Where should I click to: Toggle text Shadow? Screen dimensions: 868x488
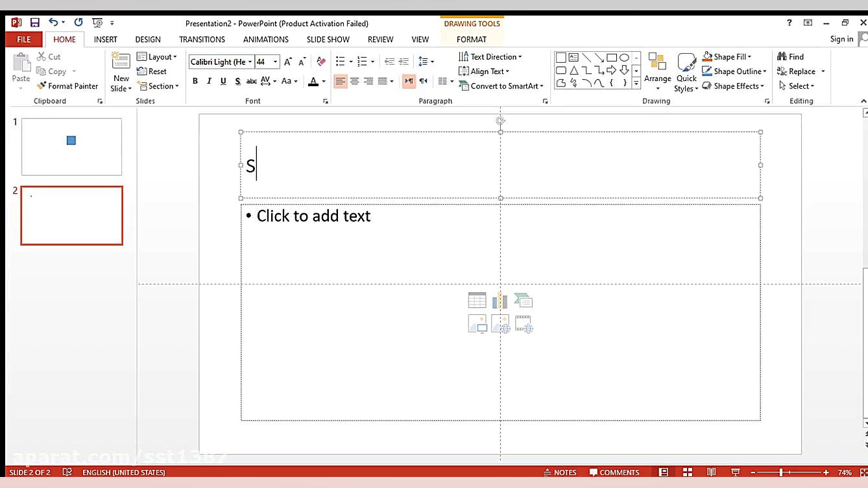(x=237, y=81)
